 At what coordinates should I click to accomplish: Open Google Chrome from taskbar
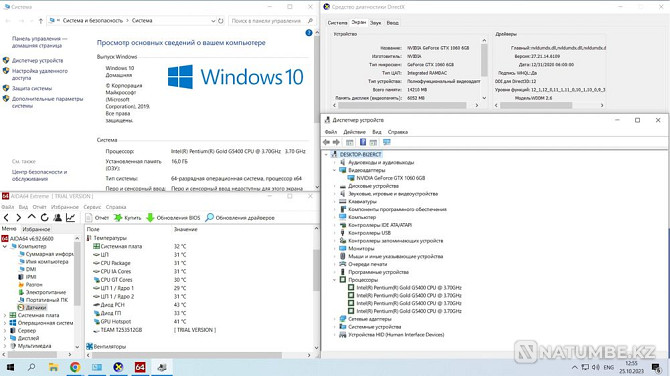click(75, 367)
